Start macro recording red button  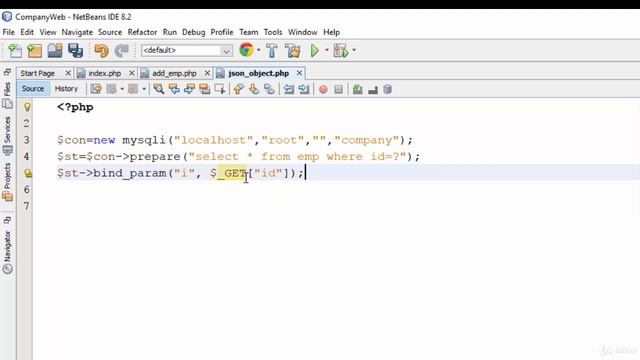[323, 89]
